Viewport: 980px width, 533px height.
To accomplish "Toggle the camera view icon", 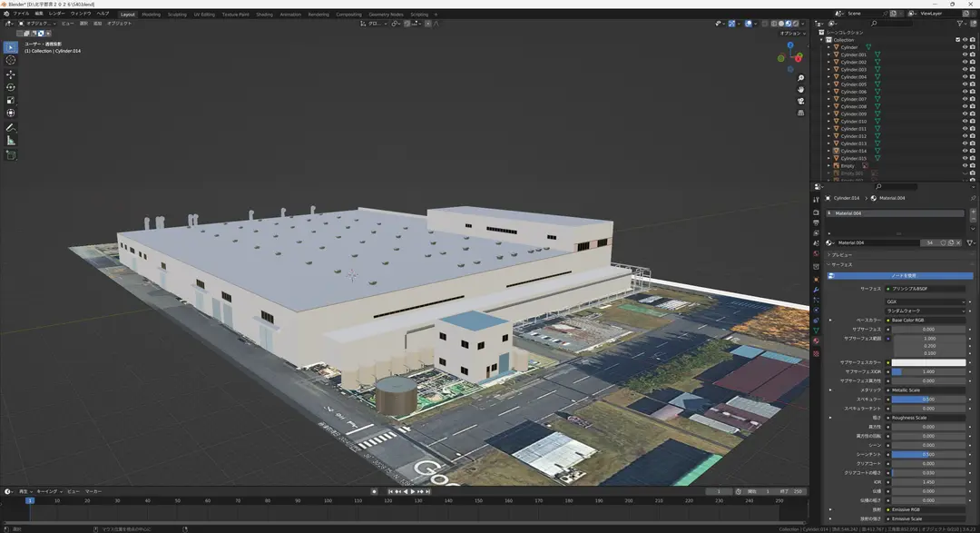I will point(800,101).
